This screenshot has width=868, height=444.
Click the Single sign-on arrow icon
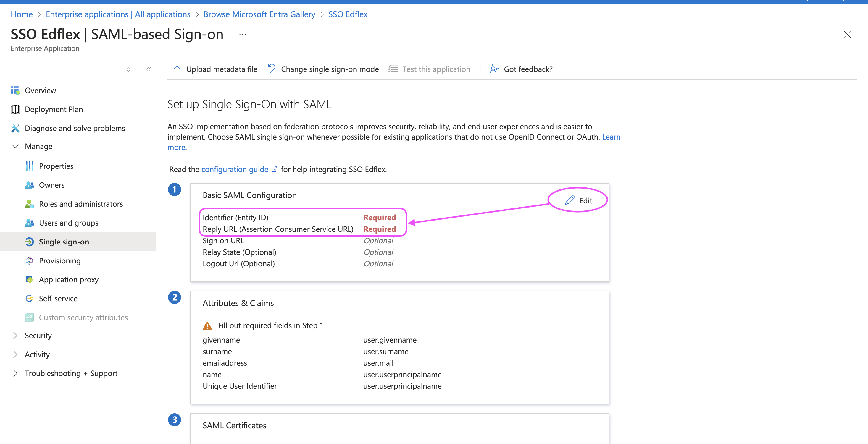click(29, 241)
